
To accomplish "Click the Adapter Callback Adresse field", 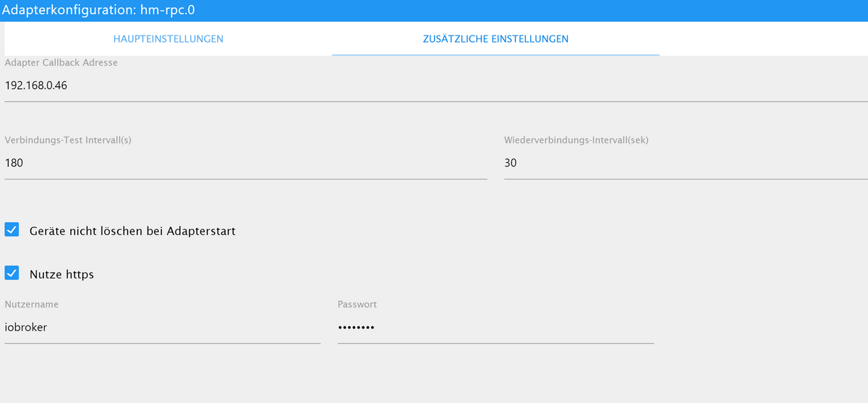I will [436, 85].
